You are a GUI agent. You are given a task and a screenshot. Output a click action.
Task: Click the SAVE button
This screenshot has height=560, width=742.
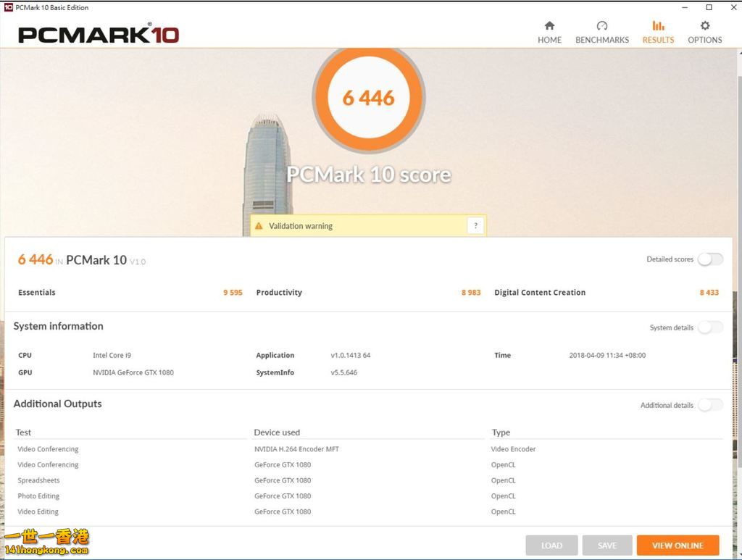point(607,546)
